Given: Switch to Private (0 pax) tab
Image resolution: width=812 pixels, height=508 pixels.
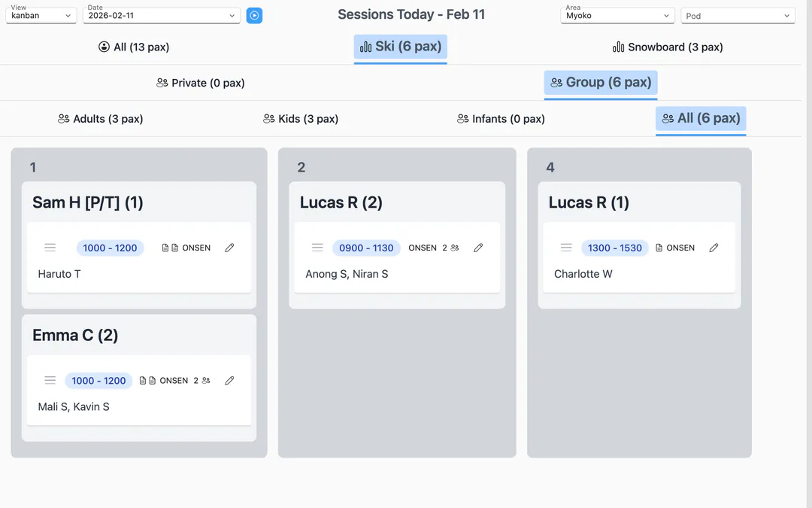Looking at the screenshot, I should pos(201,83).
